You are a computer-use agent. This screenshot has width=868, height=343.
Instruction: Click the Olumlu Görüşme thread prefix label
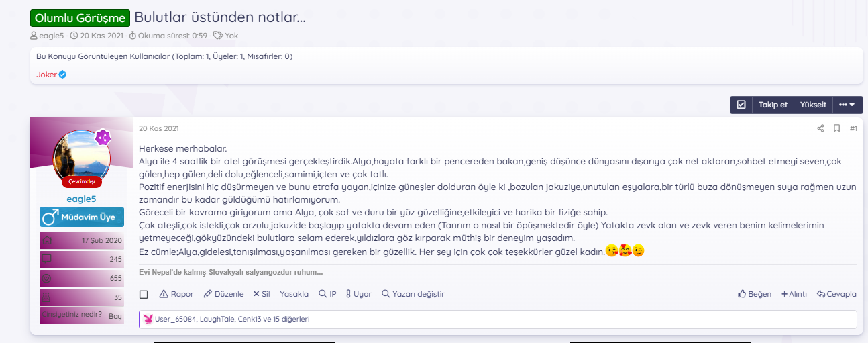(80, 18)
